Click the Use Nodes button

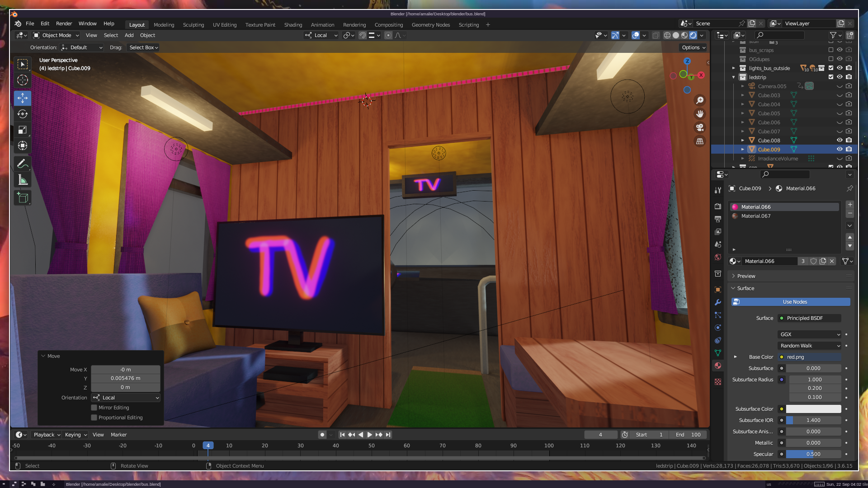(794, 302)
